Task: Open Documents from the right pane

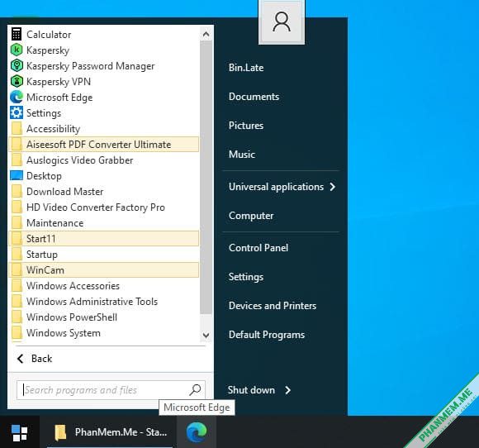Action: click(254, 97)
